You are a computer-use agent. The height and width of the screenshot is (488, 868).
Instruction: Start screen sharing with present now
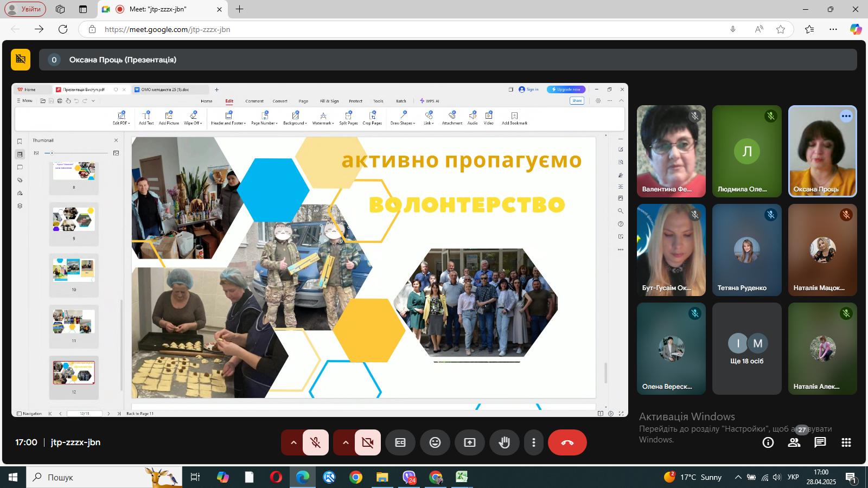pyautogui.click(x=469, y=442)
